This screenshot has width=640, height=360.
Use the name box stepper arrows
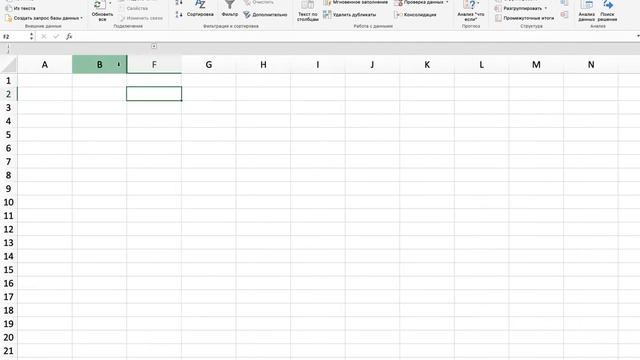click(31, 36)
